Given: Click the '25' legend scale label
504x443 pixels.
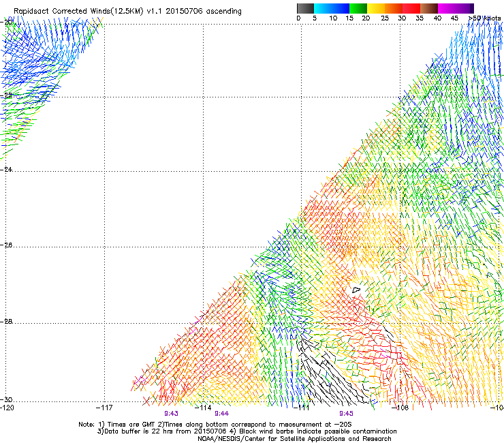Looking at the screenshot, I should coord(385,18).
